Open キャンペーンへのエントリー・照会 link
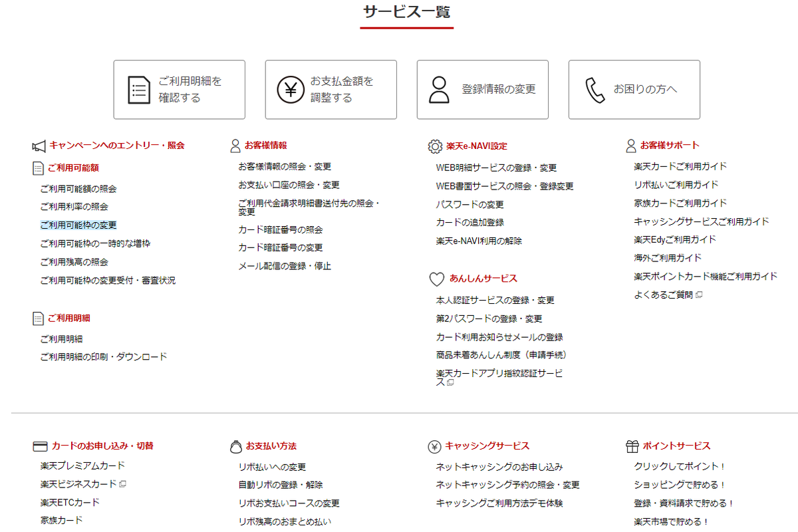 point(117,145)
